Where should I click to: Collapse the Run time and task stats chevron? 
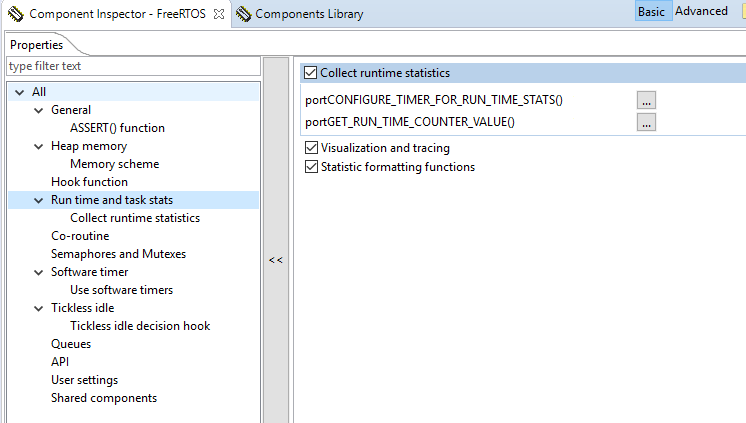click(39, 200)
